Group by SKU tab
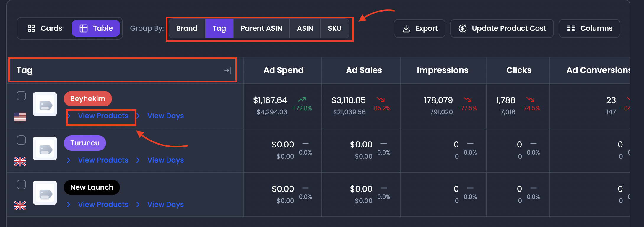 point(335,28)
